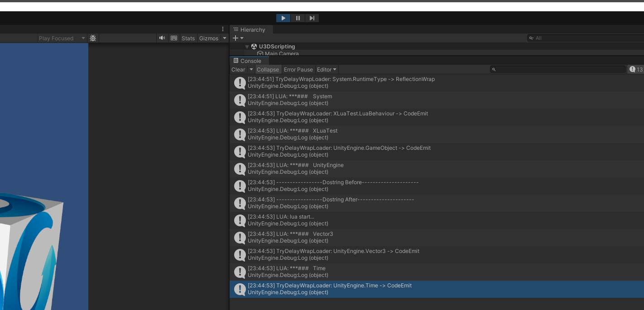The image size is (644, 310).
Task: Open the Game view three-dot options menu
Action: (x=223, y=29)
